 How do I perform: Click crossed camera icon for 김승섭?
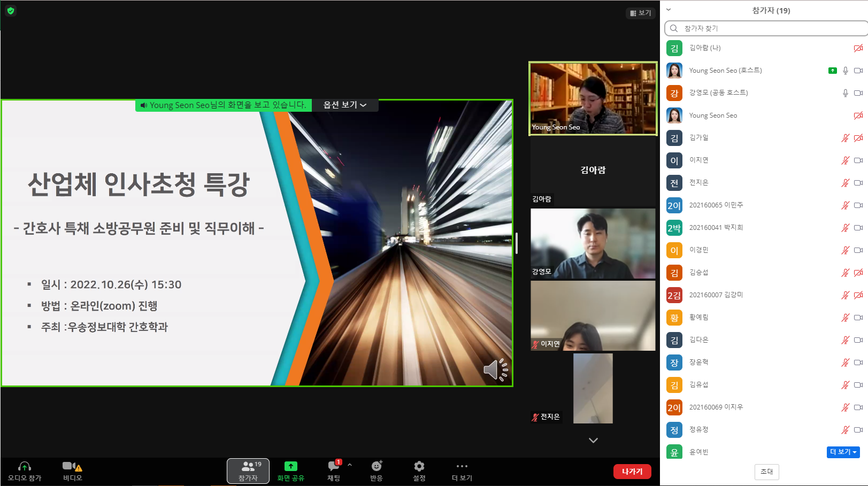858,273
